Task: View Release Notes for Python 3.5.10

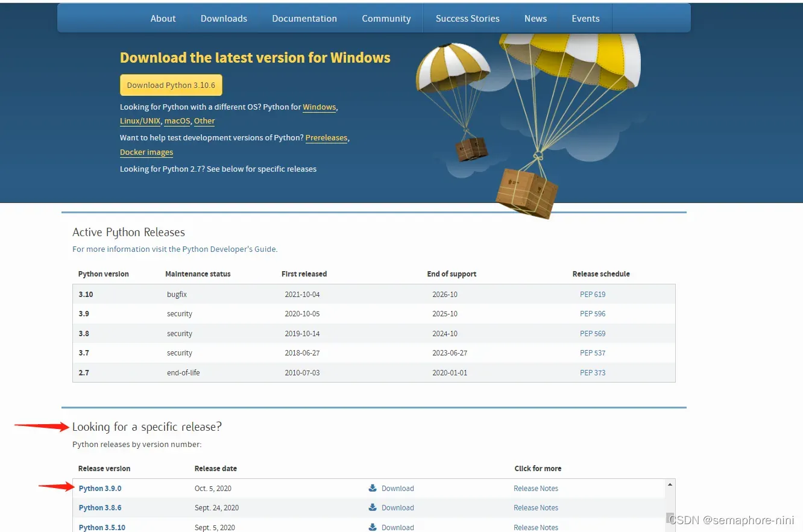Action: point(536,527)
